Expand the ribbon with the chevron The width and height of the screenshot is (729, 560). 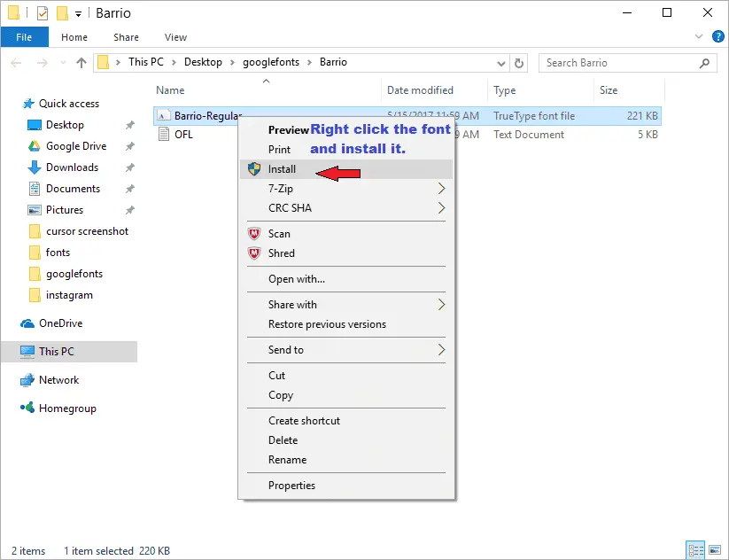pos(698,36)
